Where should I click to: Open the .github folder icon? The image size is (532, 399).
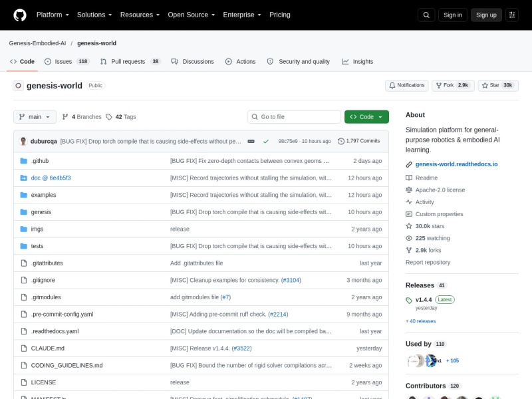click(x=23, y=161)
